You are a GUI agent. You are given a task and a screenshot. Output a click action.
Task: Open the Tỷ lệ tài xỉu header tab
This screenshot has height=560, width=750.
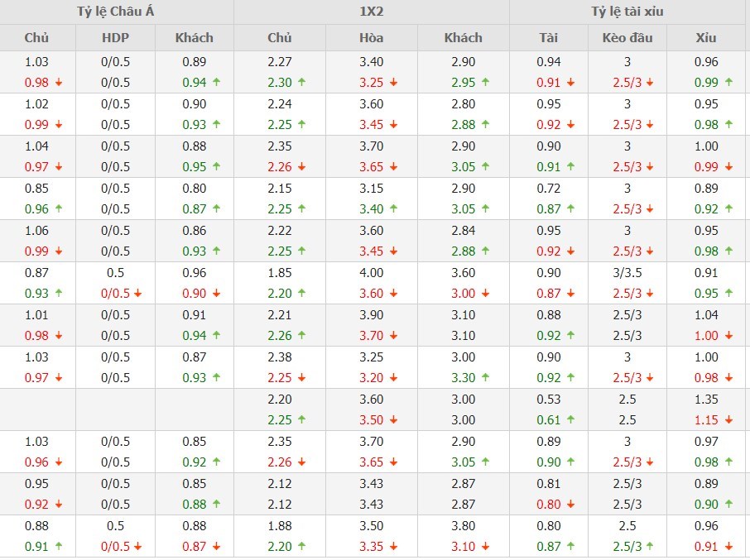click(627, 12)
